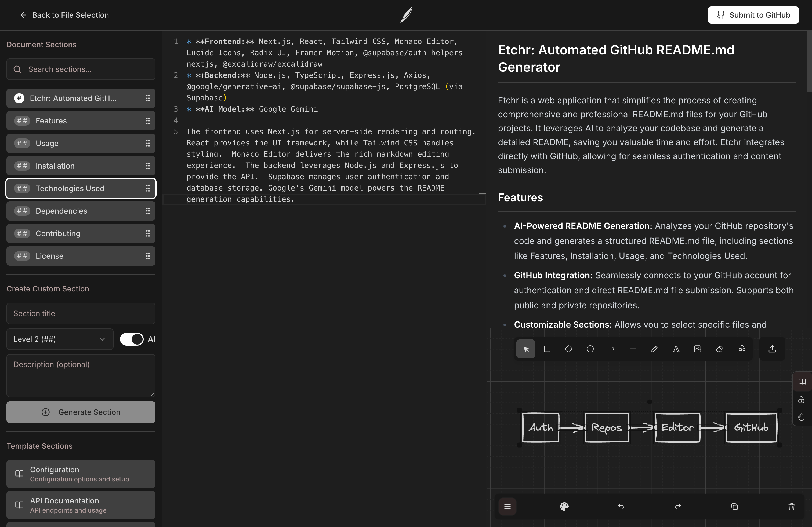The height and width of the screenshot is (527, 812).
Task: Select the ellipse shape tool
Action: click(x=590, y=349)
